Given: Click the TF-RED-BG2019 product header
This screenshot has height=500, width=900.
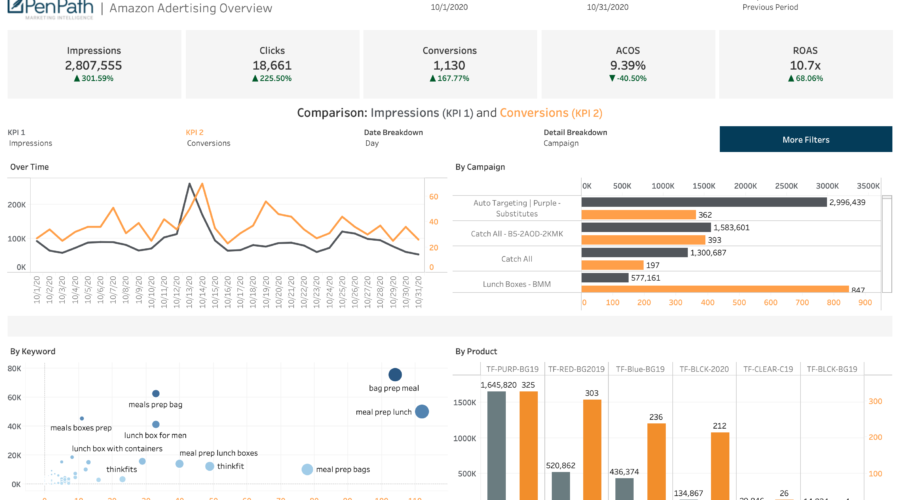Looking at the screenshot, I should 576,369.
